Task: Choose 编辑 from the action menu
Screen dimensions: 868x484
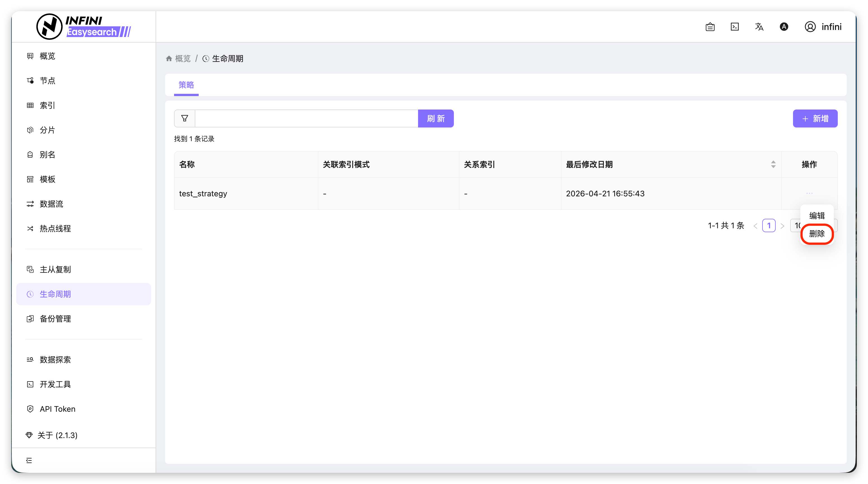Action: pos(817,215)
